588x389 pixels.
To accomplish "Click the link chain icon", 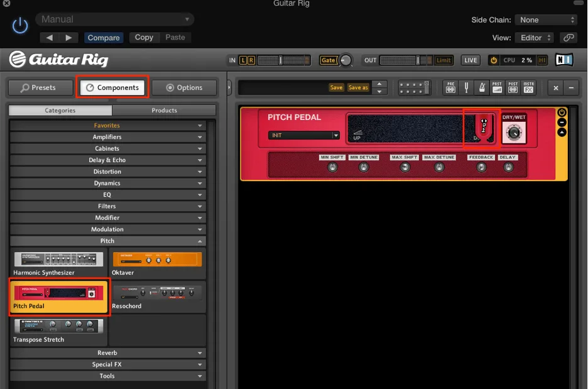I will click(569, 38).
